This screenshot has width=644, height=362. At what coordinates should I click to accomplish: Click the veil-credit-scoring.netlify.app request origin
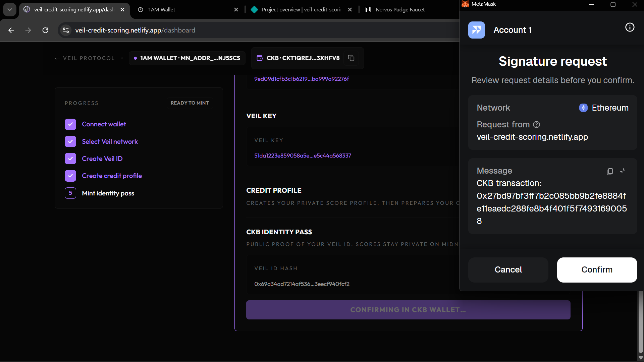pos(532,137)
